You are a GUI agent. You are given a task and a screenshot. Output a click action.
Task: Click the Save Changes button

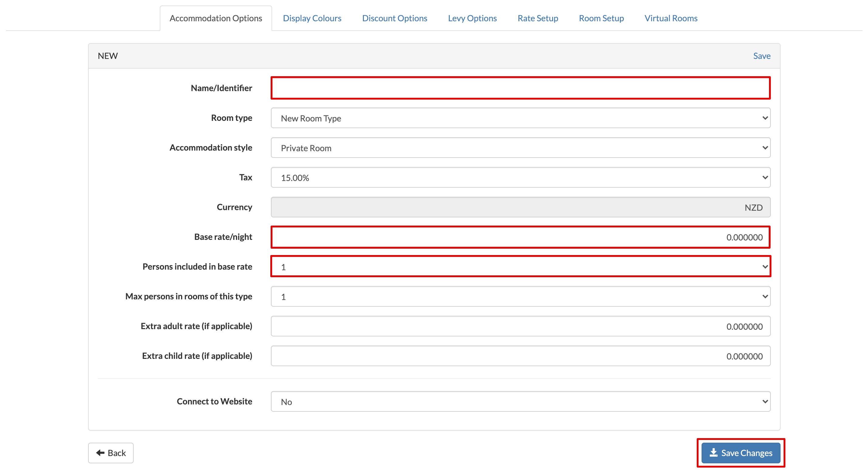740,452
